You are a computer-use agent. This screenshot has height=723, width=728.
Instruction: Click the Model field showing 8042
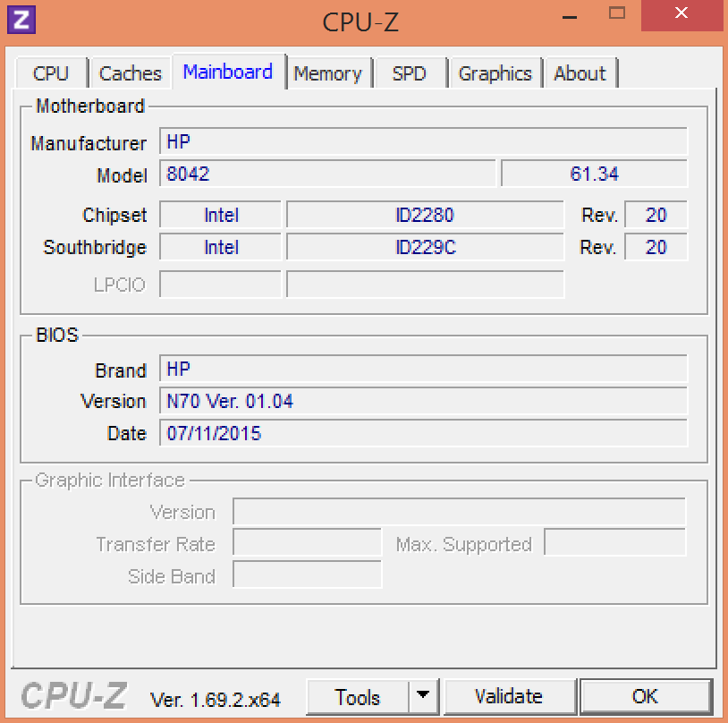(328, 174)
